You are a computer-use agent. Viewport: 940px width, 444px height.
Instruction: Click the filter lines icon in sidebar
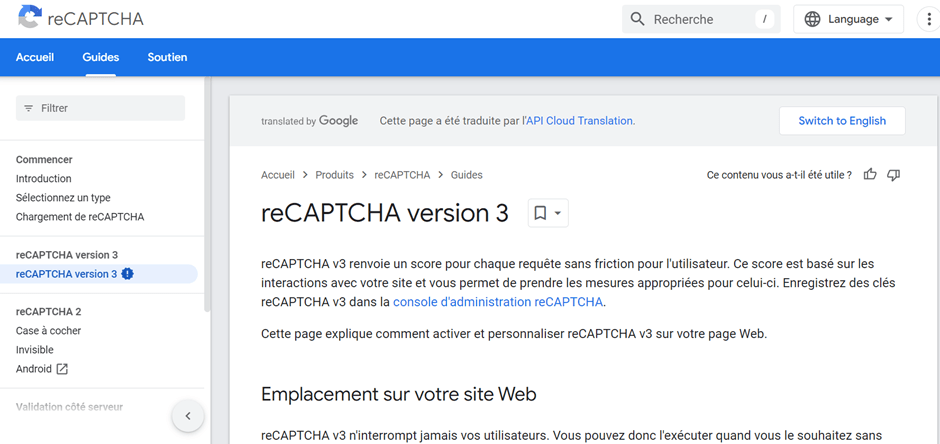pyautogui.click(x=28, y=108)
